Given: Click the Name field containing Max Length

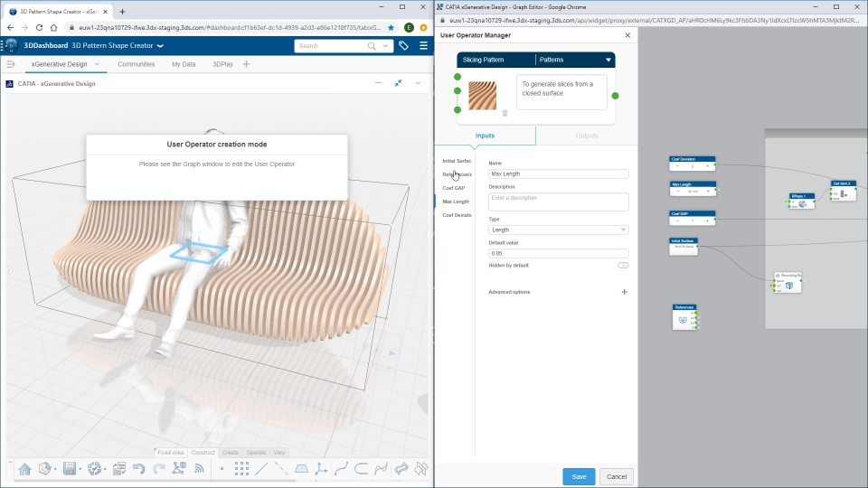Looking at the screenshot, I should point(559,174).
